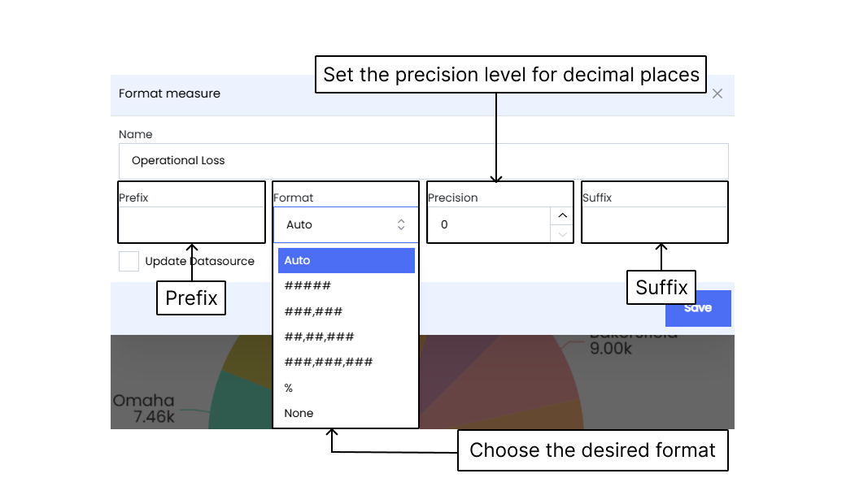The image size is (846, 504).
Task: Click the 9.00k pie chart label
Action: point(611,349)
